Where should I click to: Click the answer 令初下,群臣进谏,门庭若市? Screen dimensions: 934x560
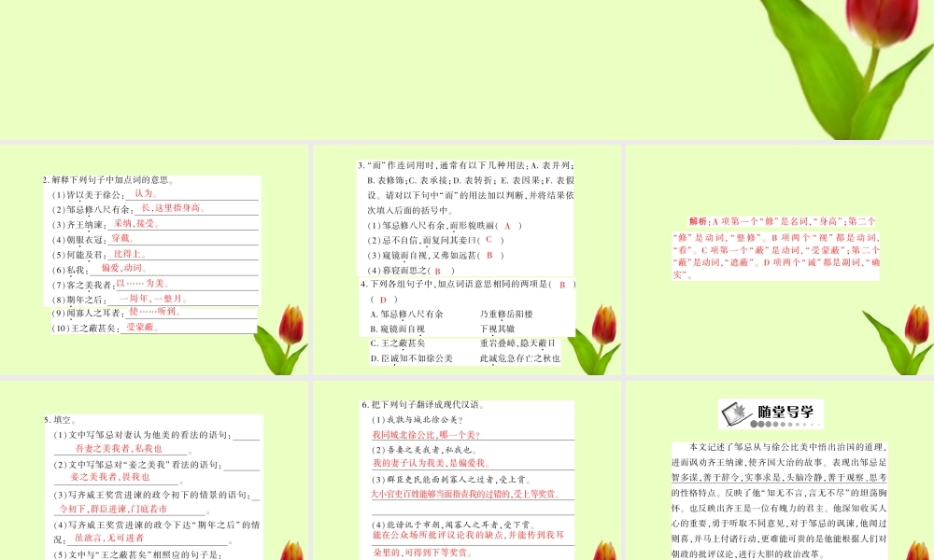(x=114, y=509)
